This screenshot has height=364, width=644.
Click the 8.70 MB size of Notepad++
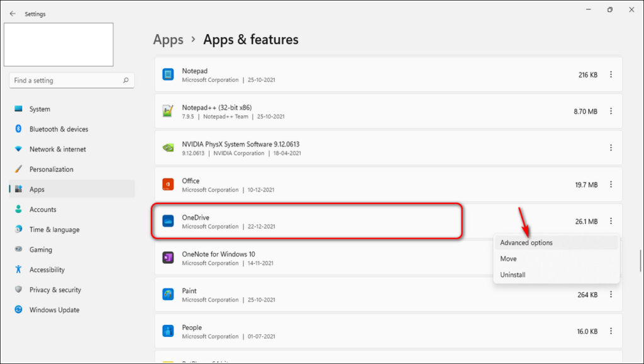click(586, 111)
